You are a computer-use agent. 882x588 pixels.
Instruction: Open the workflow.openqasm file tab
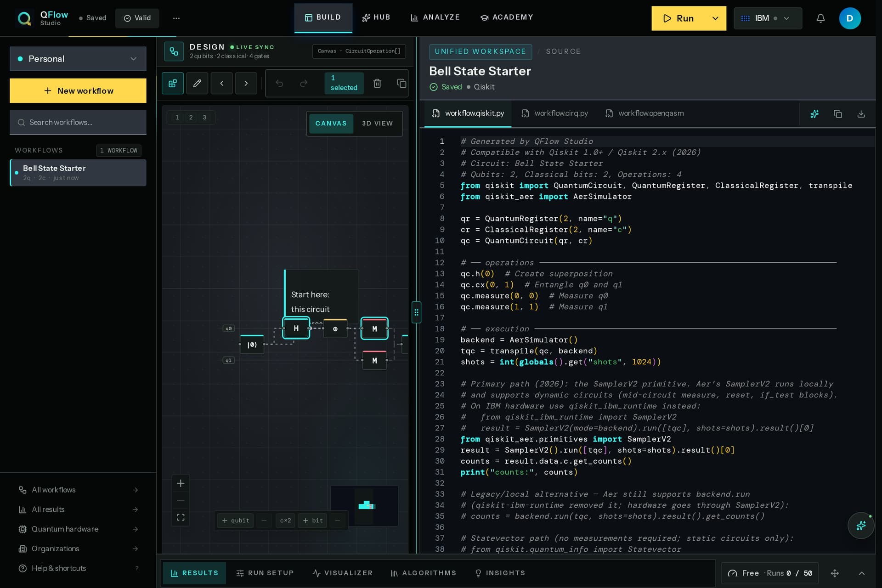(645, 113)
